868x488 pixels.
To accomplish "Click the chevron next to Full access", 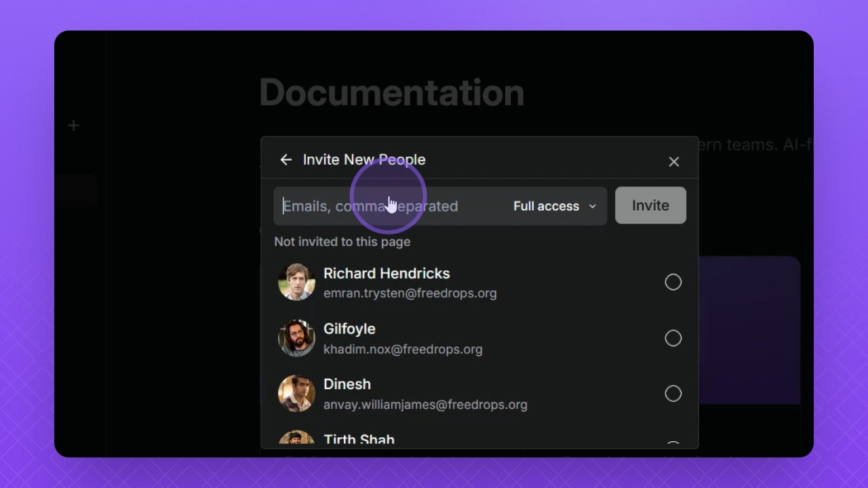I will pyautogui.click(x=592, y=206).
